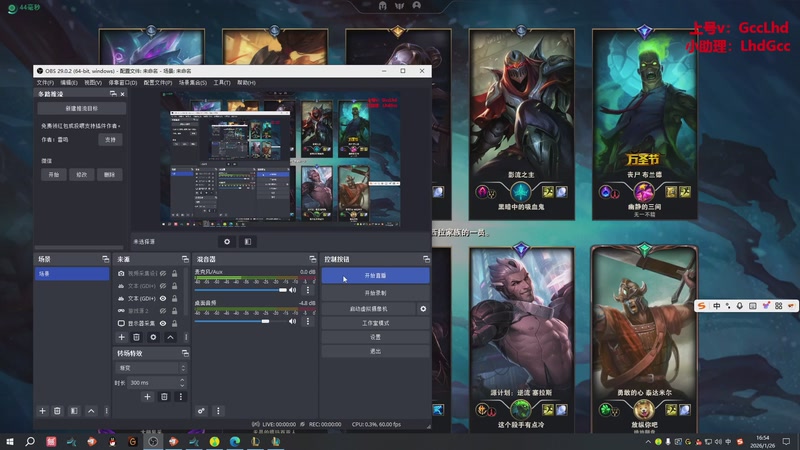
Task: Pop out the 混音器 dock panel
Action: click(313, 259)
